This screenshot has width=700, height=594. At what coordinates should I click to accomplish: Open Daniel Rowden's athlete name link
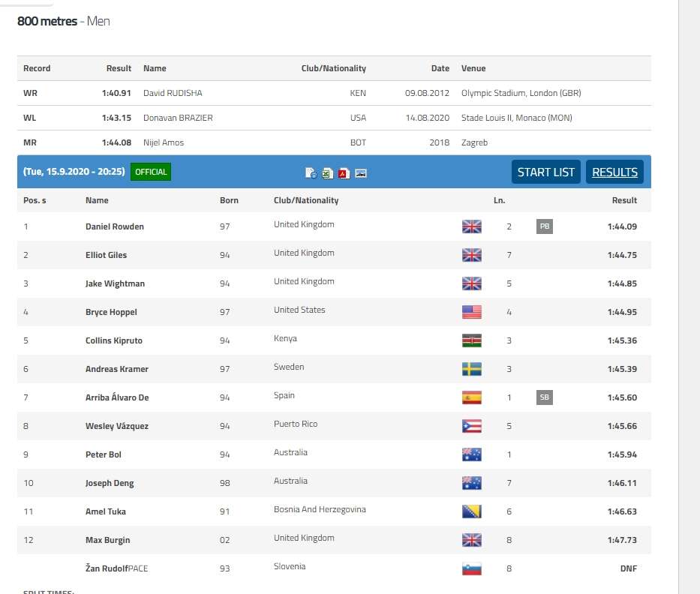115,226
